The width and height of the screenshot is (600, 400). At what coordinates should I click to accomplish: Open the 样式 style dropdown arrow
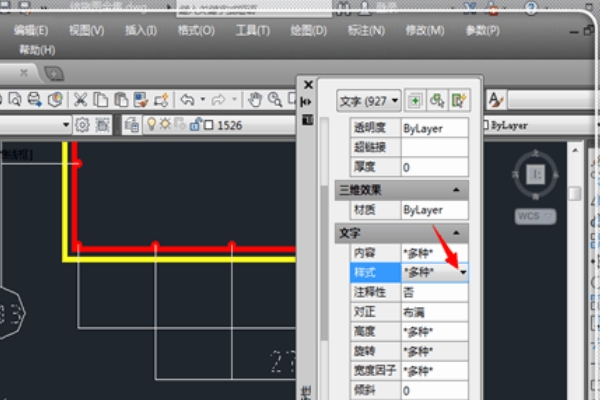point(463,273)
